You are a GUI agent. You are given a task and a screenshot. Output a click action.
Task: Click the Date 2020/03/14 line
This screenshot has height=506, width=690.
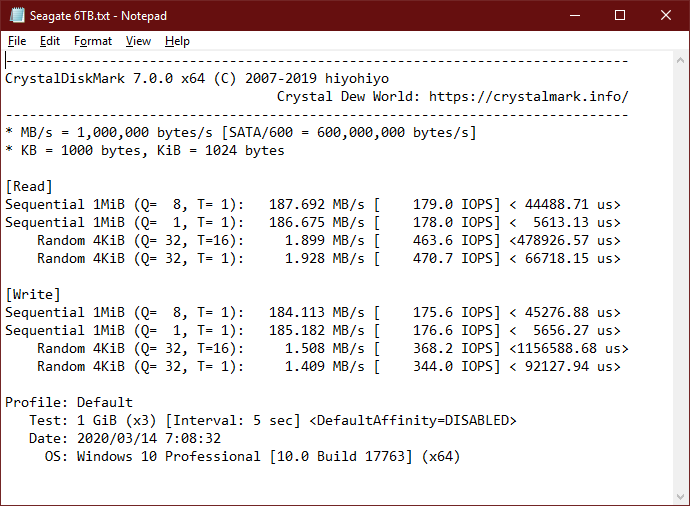pyautogui.click(x=125, y=438)
